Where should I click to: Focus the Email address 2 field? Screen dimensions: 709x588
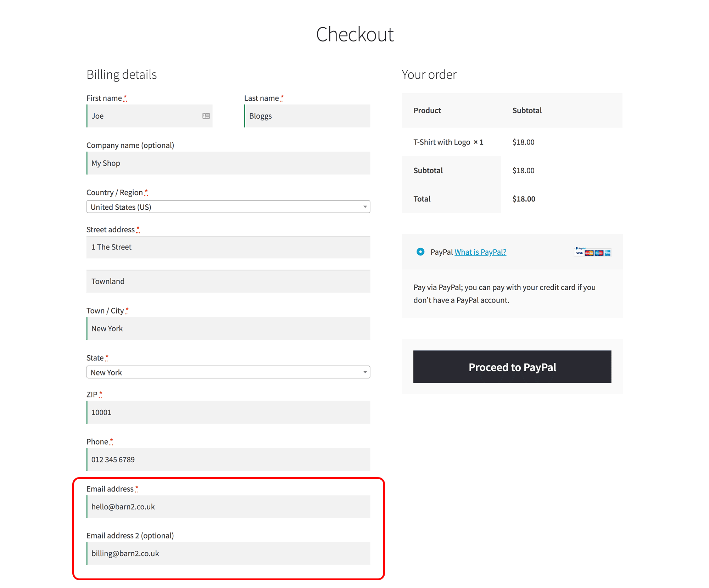(228, 554)
